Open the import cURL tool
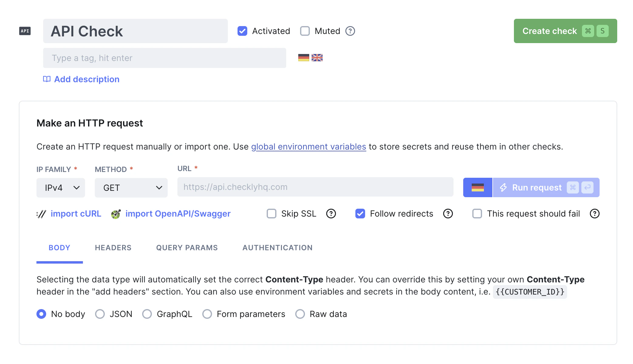 [76, 214]
